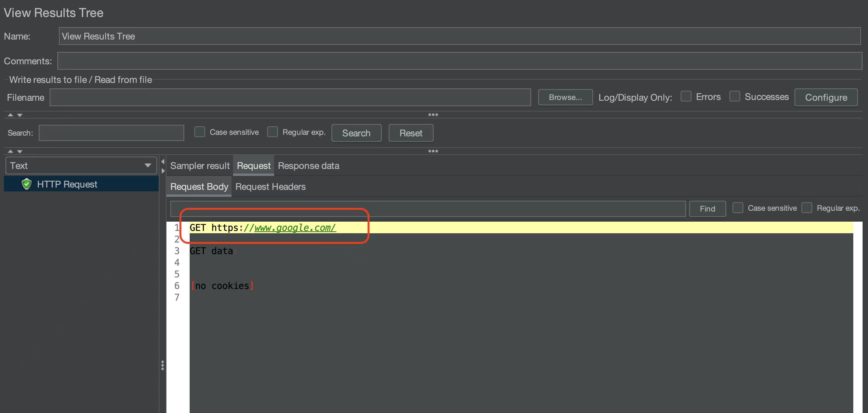Show the Request Headers sub-tab

click(x=270, y=187)
